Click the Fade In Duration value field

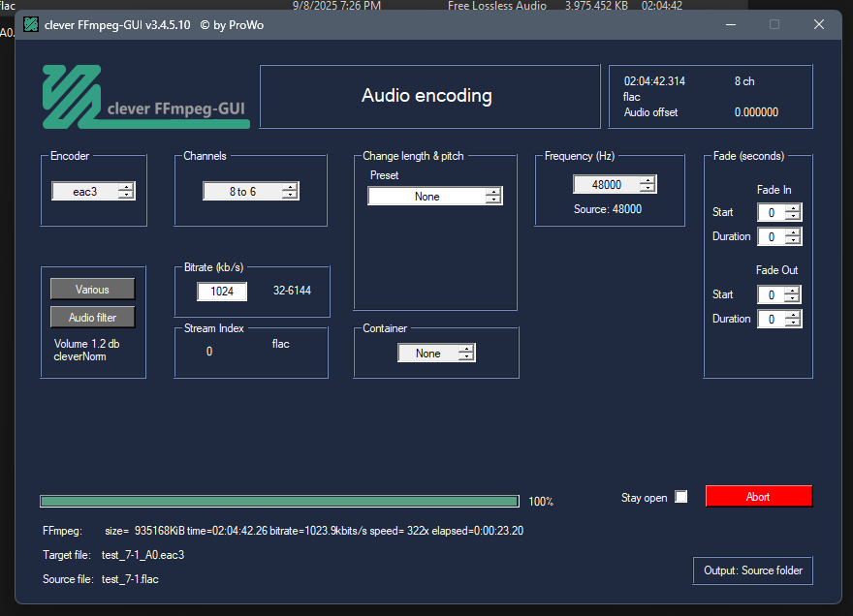tap(771, 236)
